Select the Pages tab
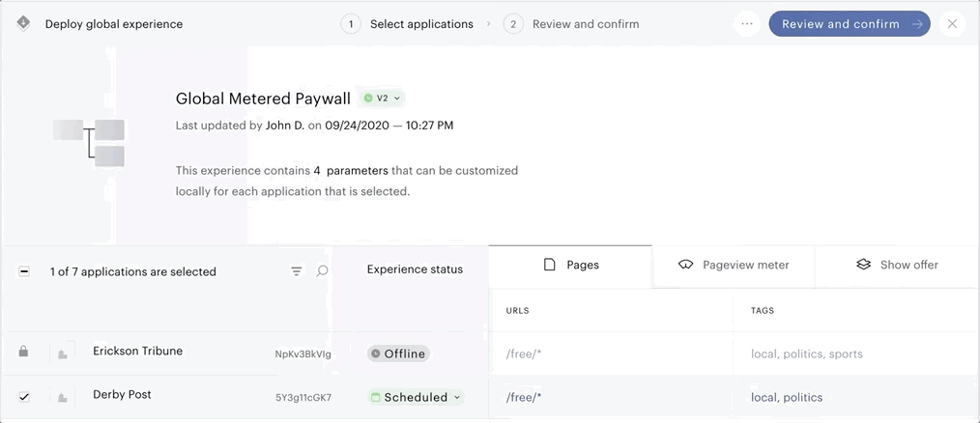This screenshot has width=980, height=423. pyautogui.click(x=570, y=265)
